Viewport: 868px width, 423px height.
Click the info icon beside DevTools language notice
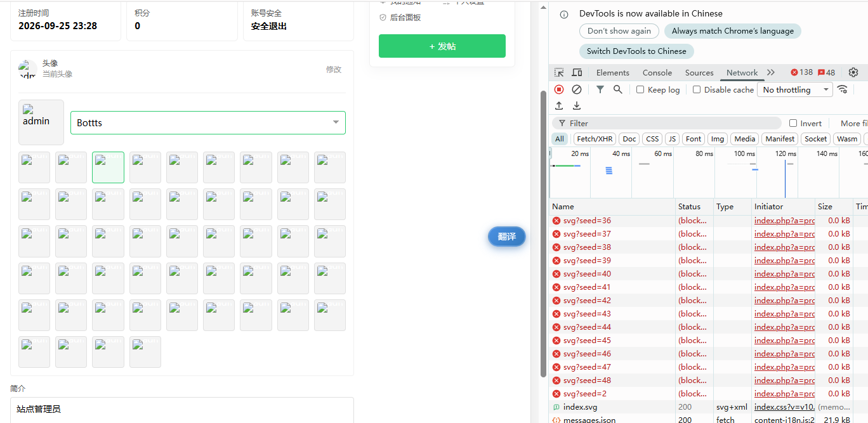pyautogui.click(x=564, y=15)
